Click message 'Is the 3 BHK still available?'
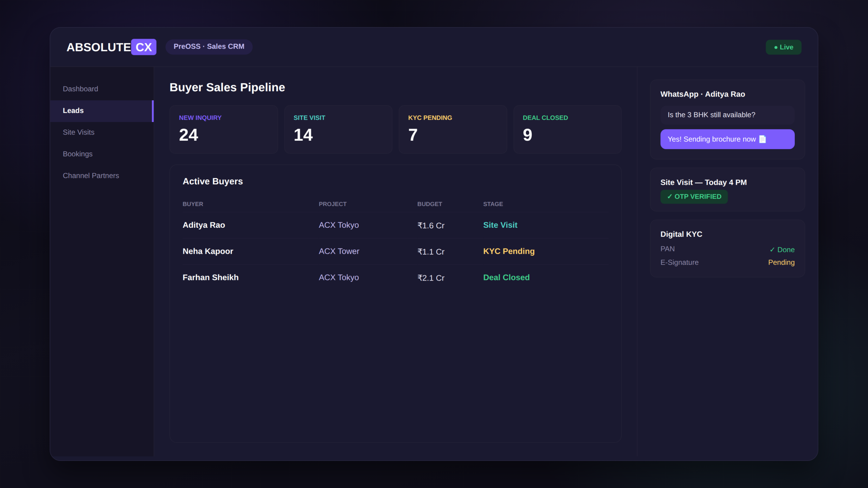The height and width of the screenshot is (488, 868). [727, 115]
